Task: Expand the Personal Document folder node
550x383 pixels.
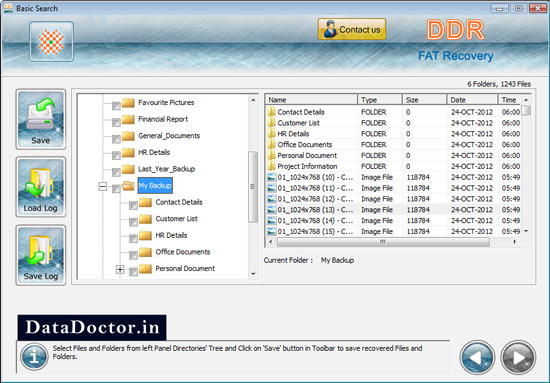Action: pyautogui.click(x=120, y=269)
